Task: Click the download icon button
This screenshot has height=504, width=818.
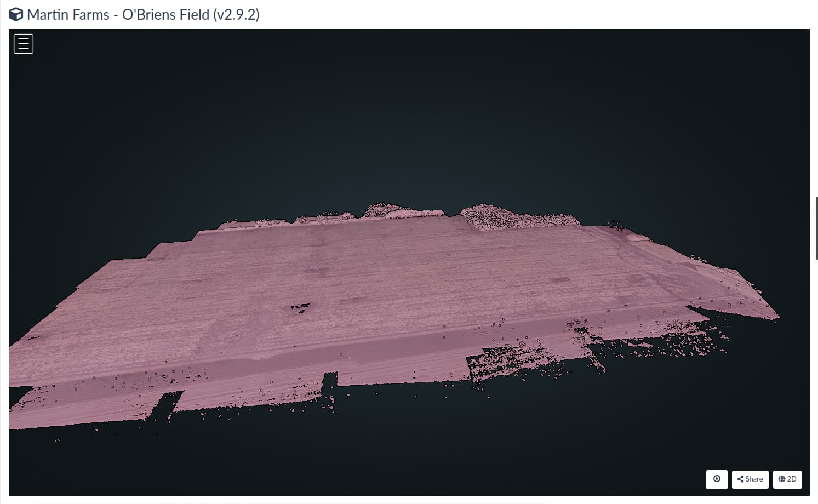Action: (717, 479)
